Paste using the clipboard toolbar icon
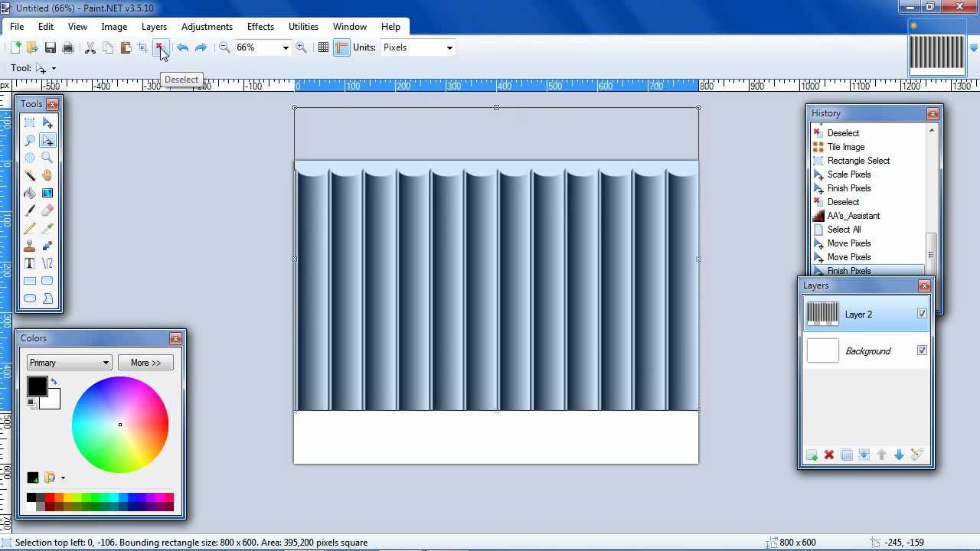This screenshot has height=551, width=980. click(x=126, y=47)
